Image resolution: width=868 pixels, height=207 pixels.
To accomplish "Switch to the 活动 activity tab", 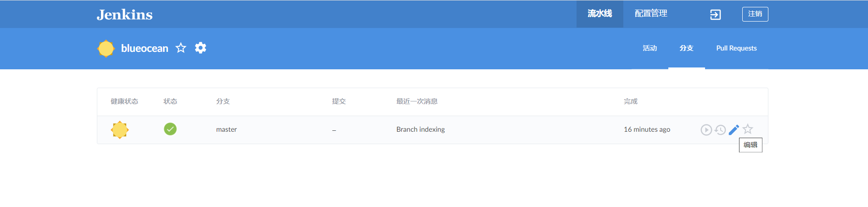I will coord(650,48).
